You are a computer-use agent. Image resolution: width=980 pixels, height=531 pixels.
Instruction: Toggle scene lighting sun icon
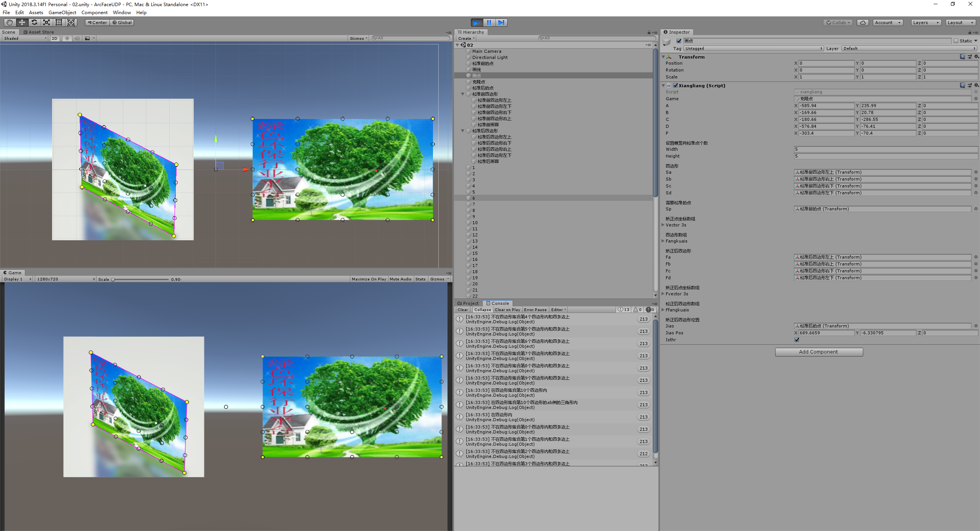[x=67, y=38]
